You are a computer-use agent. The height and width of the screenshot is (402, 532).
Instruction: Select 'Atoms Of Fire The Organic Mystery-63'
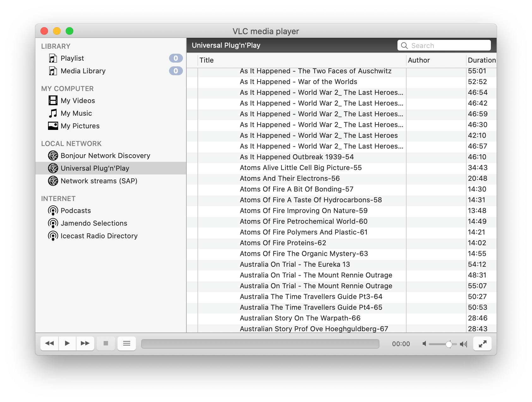tap(342, 254)
